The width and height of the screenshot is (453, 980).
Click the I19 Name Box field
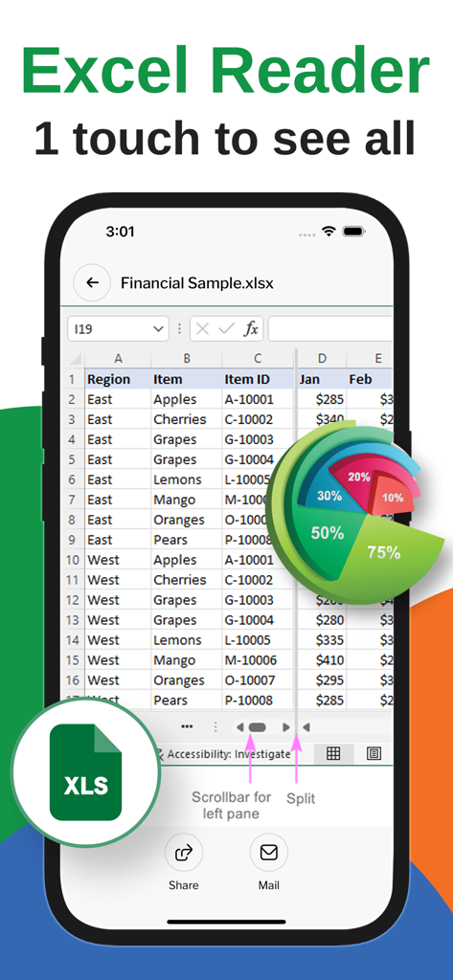[x=118, y=329]
